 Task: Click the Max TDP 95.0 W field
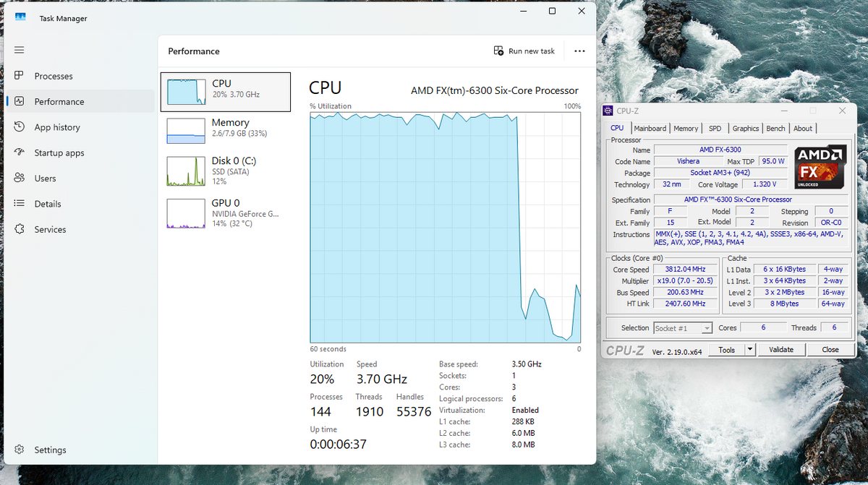773,161
